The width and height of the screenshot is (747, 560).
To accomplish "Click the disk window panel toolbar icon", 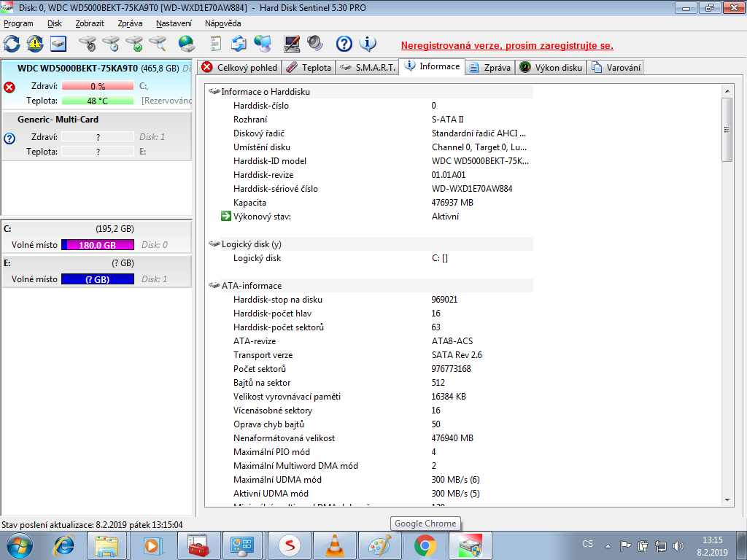I will 58,43.
